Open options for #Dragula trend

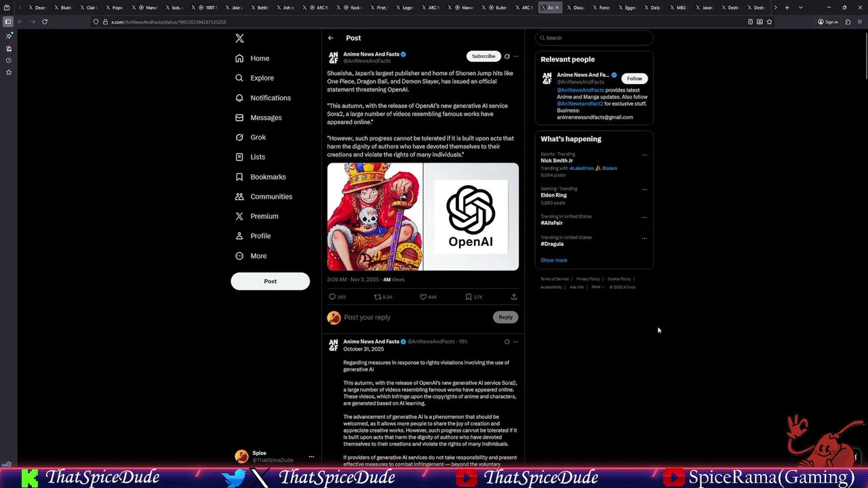(644, 239)
